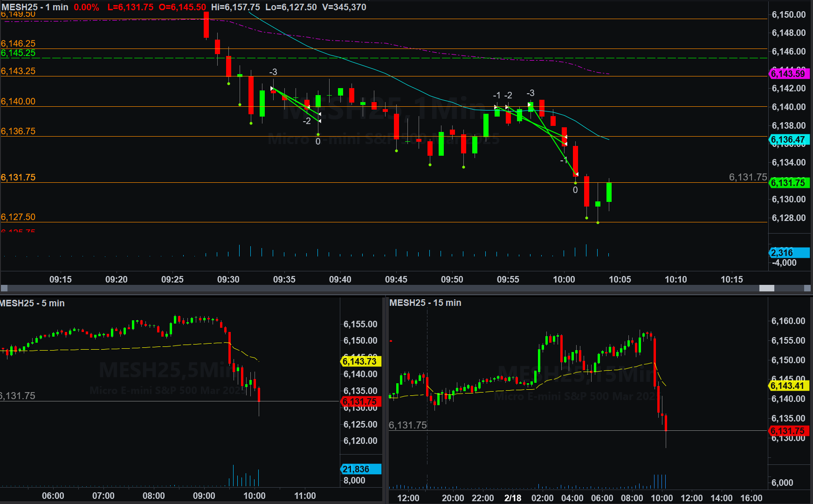Click the horizontal scrollbar thumb under the 1-min chart
Screen dimensions: 813x504
tap(766, 288)
